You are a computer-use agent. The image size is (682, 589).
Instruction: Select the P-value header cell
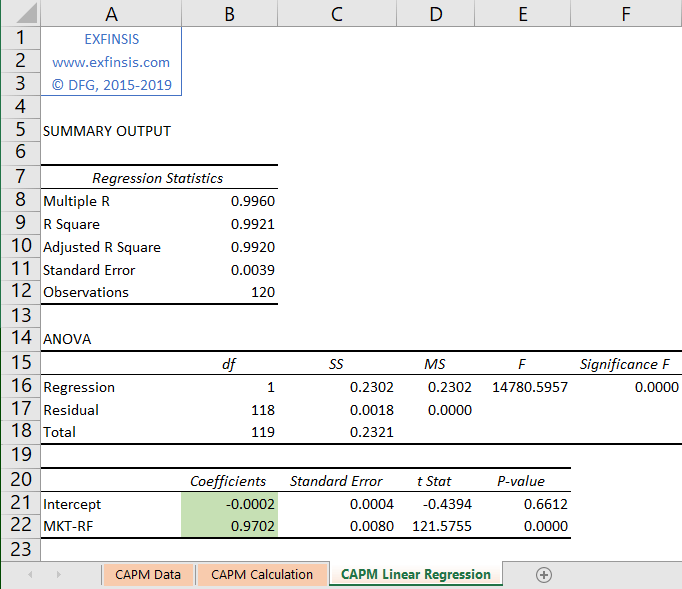coord(522,481)
